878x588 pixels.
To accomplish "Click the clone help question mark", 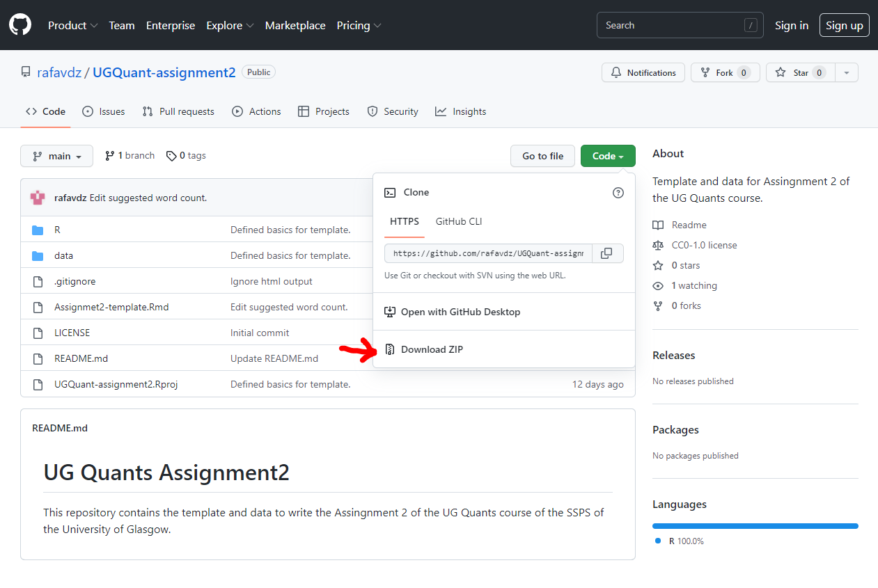I will click(618, 193).
